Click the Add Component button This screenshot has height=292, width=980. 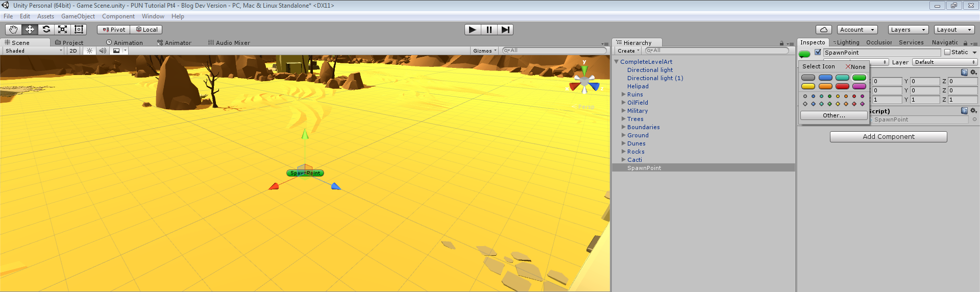pos(888,137)
